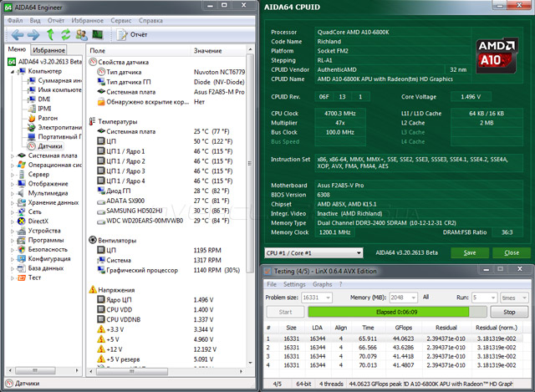Open the Сервис menu
The height and width of the screenshot is (392, 535).
pyautogui.click(x=120, y=18)
